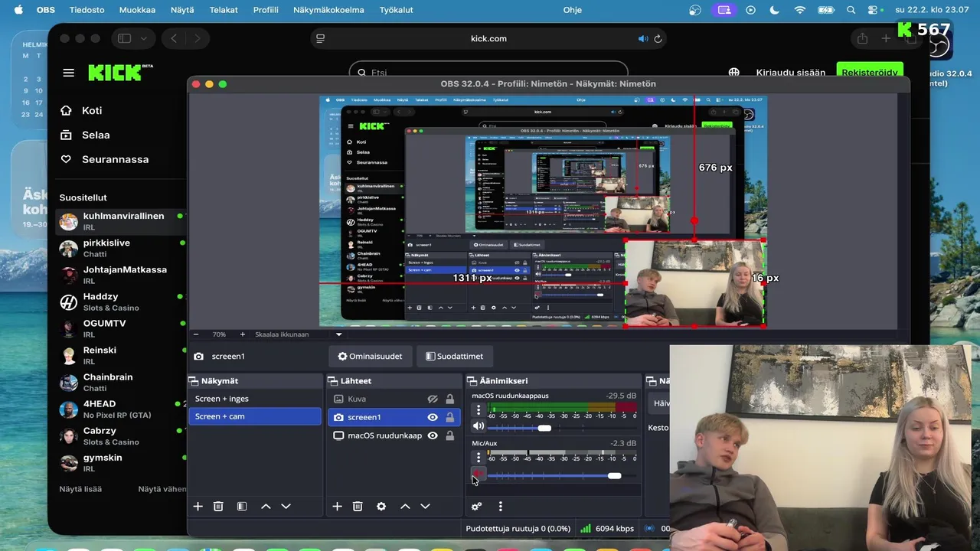Open Työkalut menu
This screenshot has width=980, height=551.
coord(396,10)
